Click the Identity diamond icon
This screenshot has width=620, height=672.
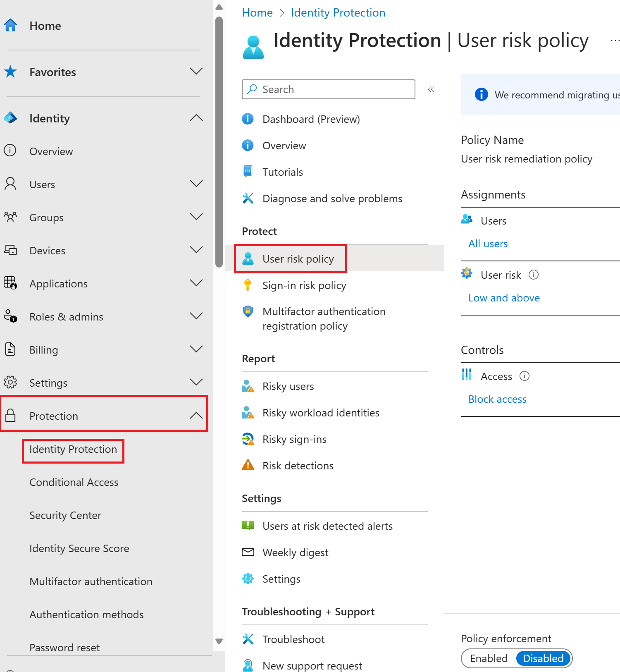(10, 118)
